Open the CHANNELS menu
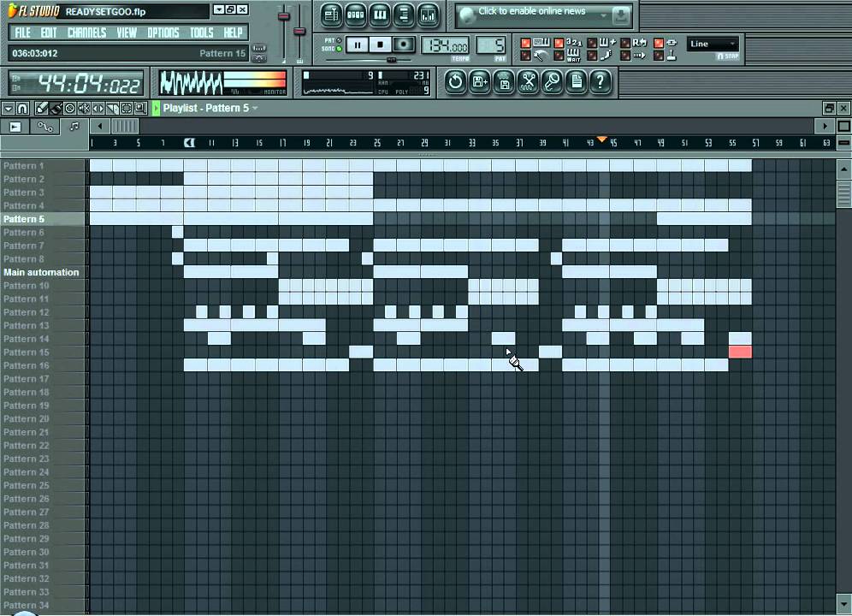The width and height of the screenshot is (852, 616). pos(87,33)
